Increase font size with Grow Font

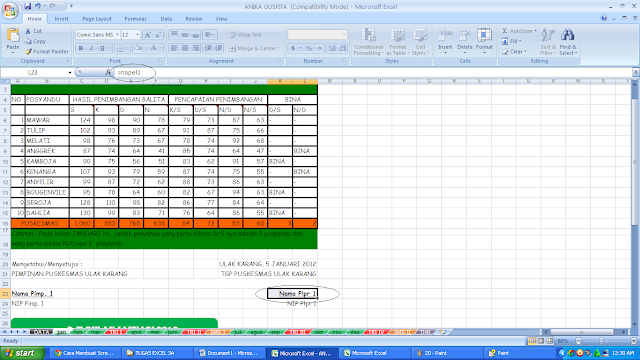point(148,35)
